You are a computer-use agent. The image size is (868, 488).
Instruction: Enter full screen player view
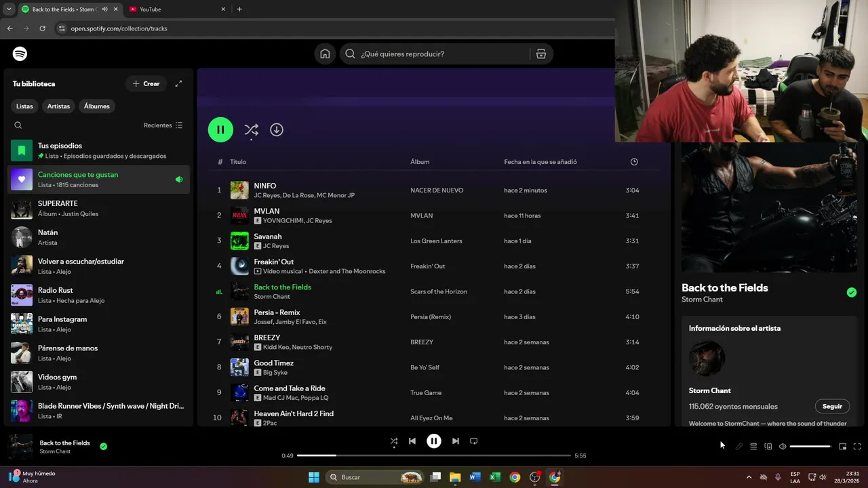tap(857, 447)
